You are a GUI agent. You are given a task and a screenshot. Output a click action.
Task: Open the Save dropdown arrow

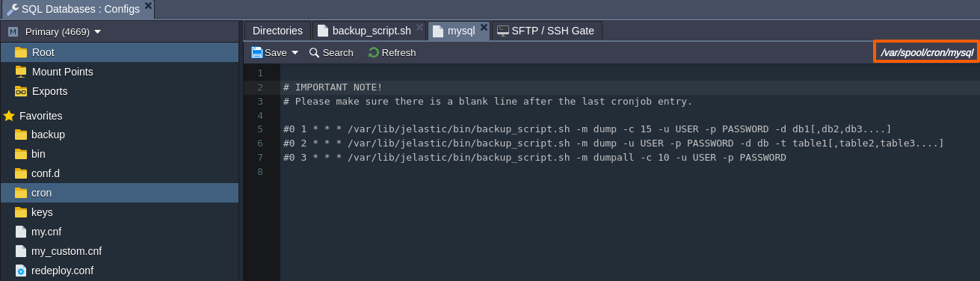click(295, 53)
